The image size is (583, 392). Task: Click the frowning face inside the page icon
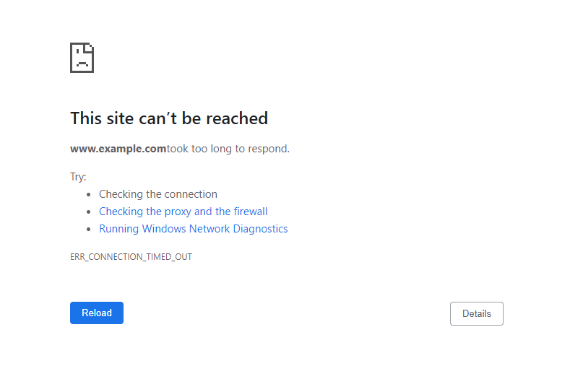[82, 61]
